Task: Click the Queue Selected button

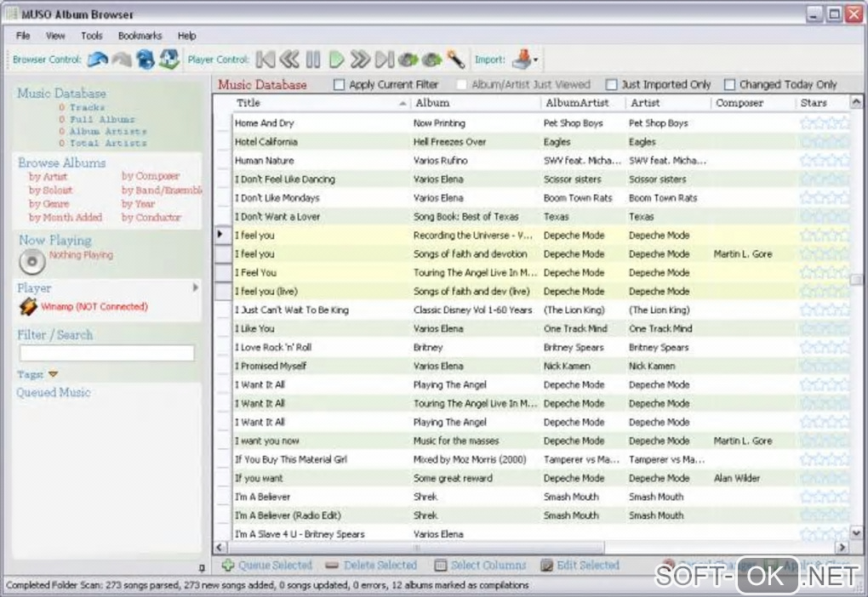Action: pyautogui.click(x=267, y=566)
